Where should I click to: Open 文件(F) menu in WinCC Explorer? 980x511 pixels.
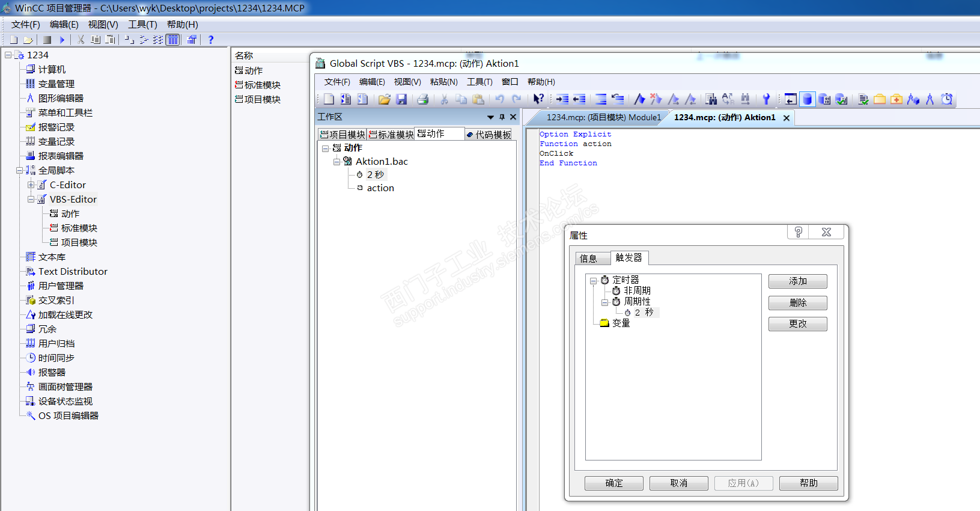tap(26, 25)
